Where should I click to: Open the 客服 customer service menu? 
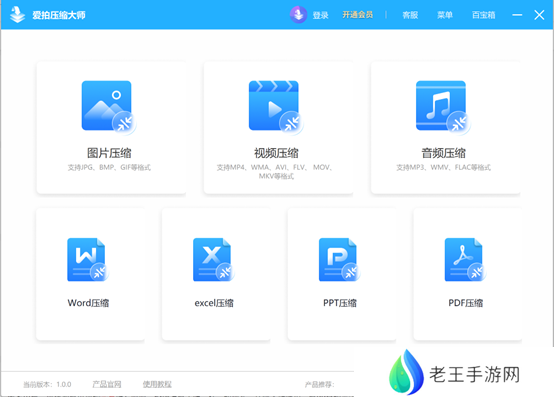[410, 15]
